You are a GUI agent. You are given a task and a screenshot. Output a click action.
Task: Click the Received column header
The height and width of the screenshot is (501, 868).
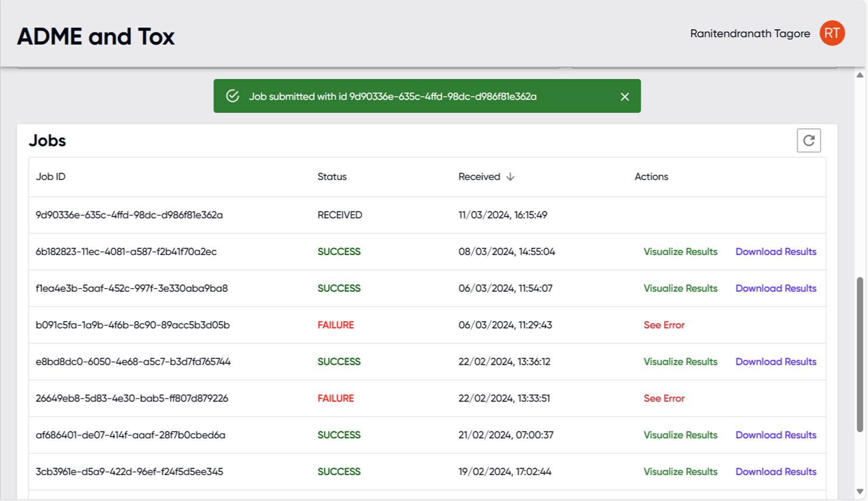[479, 177]
